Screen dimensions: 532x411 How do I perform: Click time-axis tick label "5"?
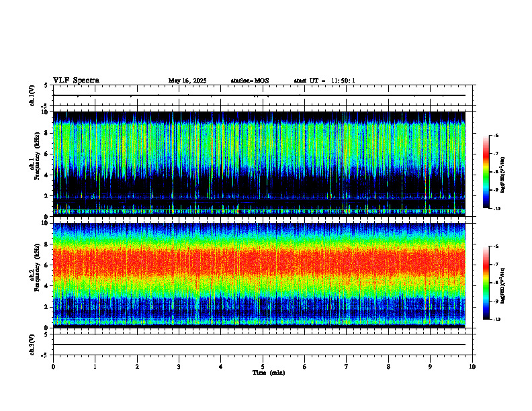pos(263,367)
